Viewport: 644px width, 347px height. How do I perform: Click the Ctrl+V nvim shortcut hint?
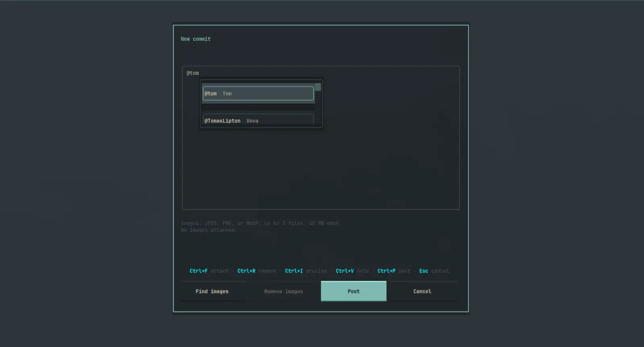(352, 271)
